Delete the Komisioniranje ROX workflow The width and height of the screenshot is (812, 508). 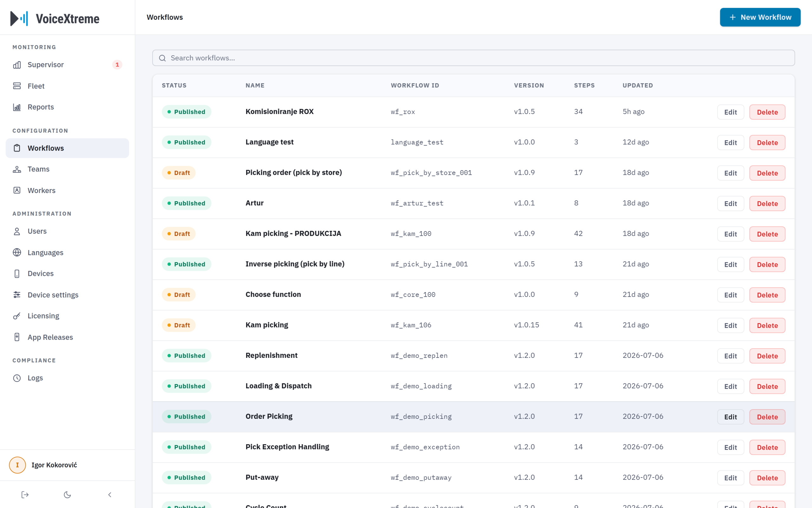[x=767, y=112]
